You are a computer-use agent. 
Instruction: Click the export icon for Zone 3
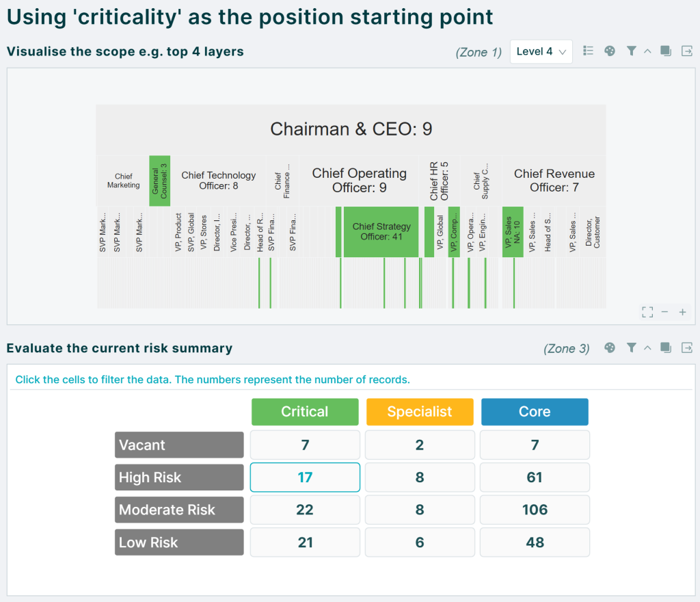686,348
